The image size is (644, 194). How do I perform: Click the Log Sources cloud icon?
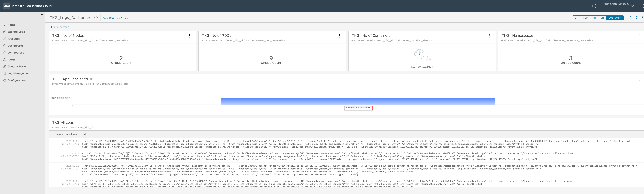[5, 53]
